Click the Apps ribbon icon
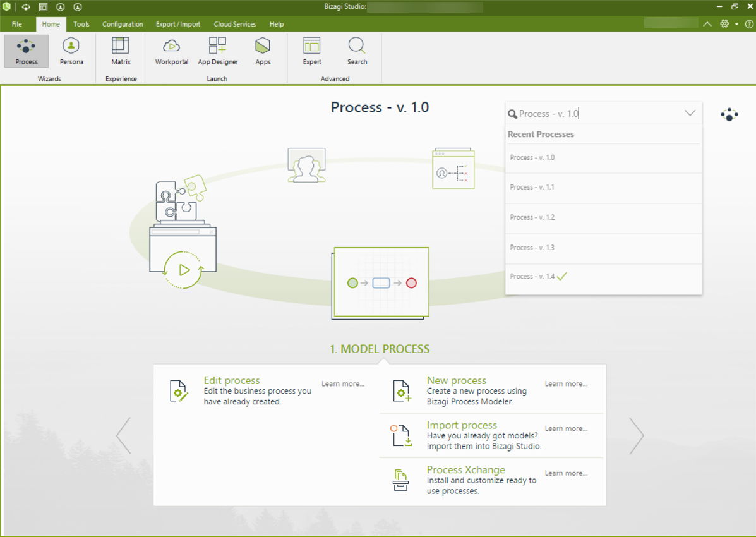Screen dimensions: 756x537 point(263,51)
